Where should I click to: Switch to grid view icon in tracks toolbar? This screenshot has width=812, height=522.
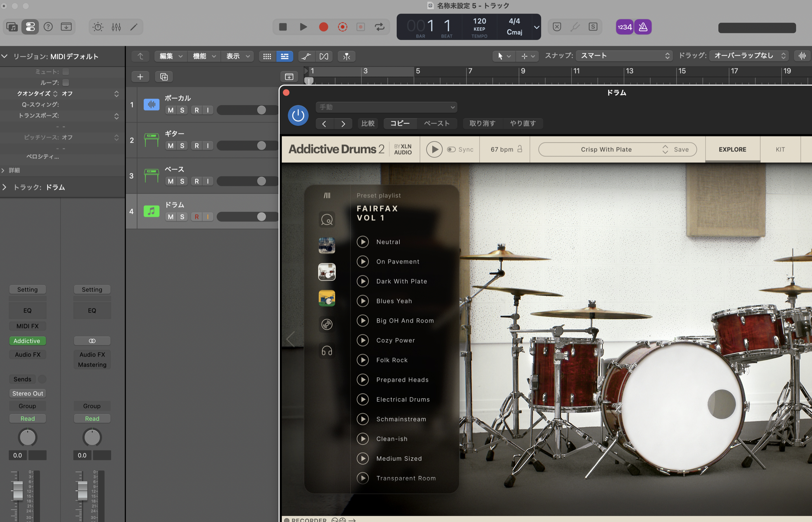pyautogui.click(x=267, y=56)
